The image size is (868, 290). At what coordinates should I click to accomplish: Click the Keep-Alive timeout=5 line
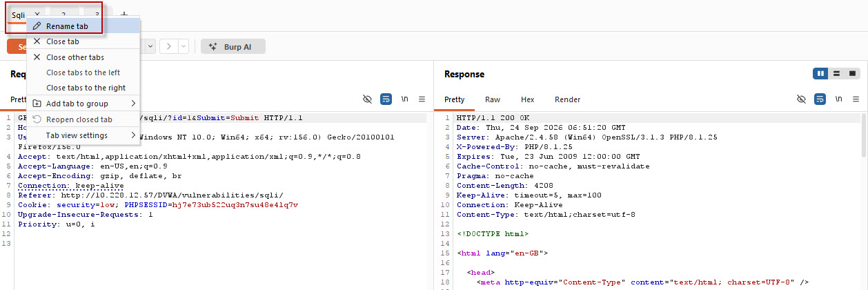click(x=529, y=195)
